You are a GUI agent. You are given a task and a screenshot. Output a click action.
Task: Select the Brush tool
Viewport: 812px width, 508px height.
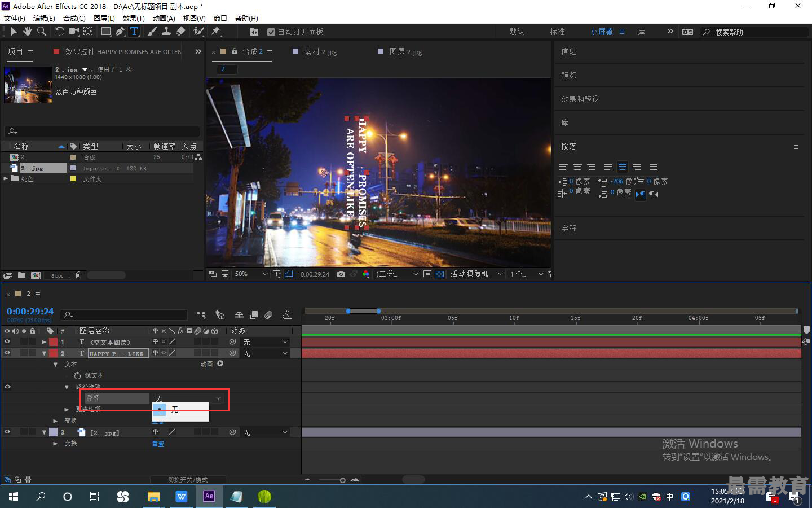point(152,32)
